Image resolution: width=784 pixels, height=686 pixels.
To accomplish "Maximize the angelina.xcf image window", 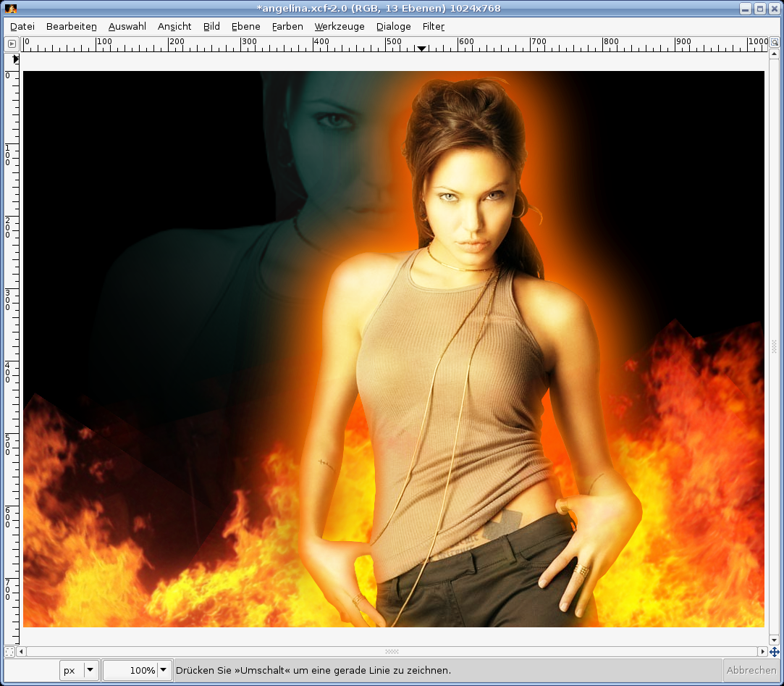I will (759, 9).
